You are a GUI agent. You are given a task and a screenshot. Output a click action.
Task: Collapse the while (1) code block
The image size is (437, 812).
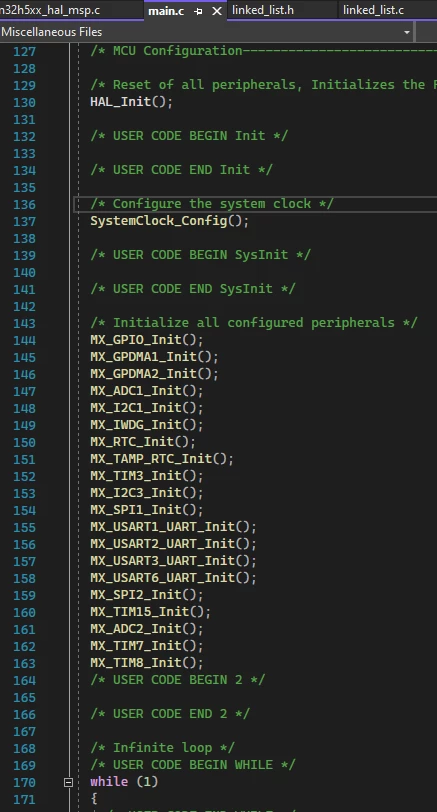pyautogui.click(x=68, y=782)
